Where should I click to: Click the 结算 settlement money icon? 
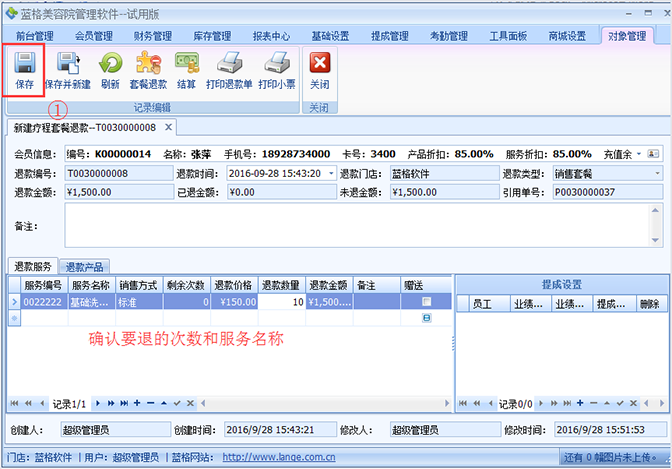(x=187, y=63)
